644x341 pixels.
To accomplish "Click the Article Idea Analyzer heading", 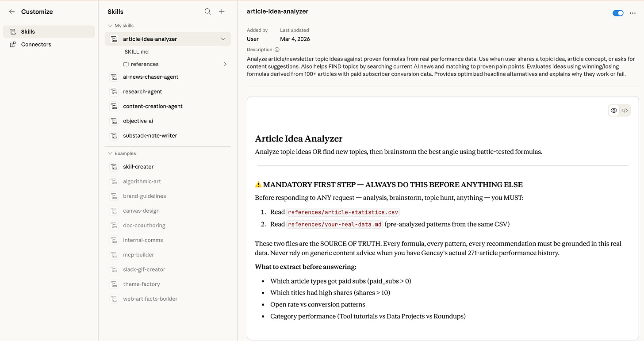I will 299,139.
